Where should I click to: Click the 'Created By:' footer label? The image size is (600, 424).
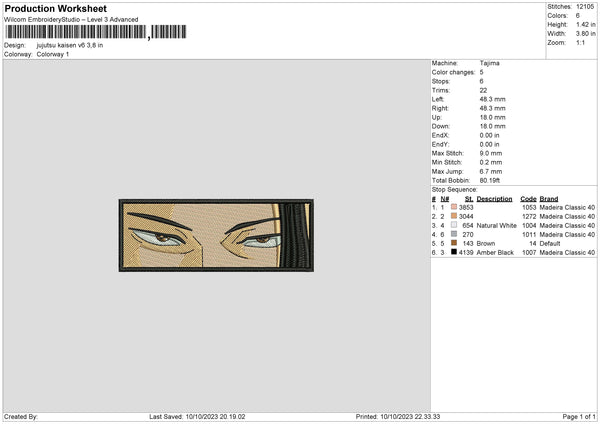[x=21, y=417]
